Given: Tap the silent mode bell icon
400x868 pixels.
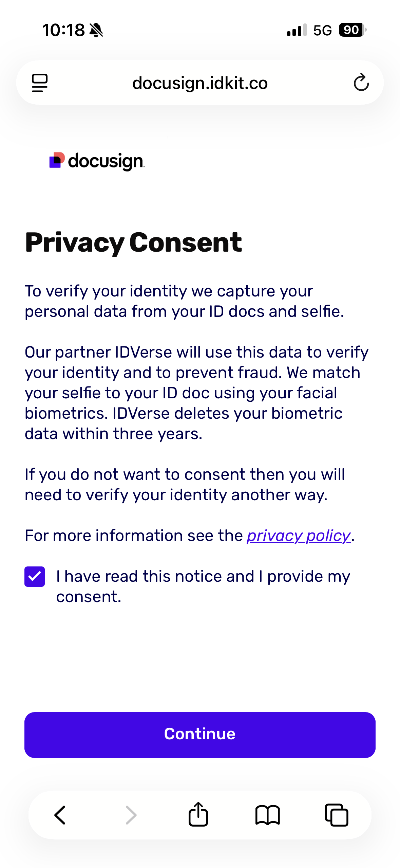Looking at the screenshot, I should pos(96,30).
